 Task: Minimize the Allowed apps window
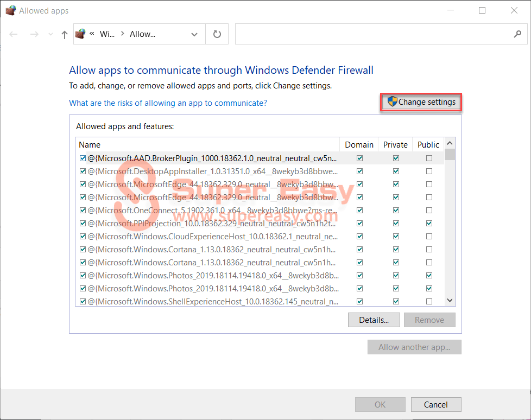pyautogui.click(x=451, y=10)
